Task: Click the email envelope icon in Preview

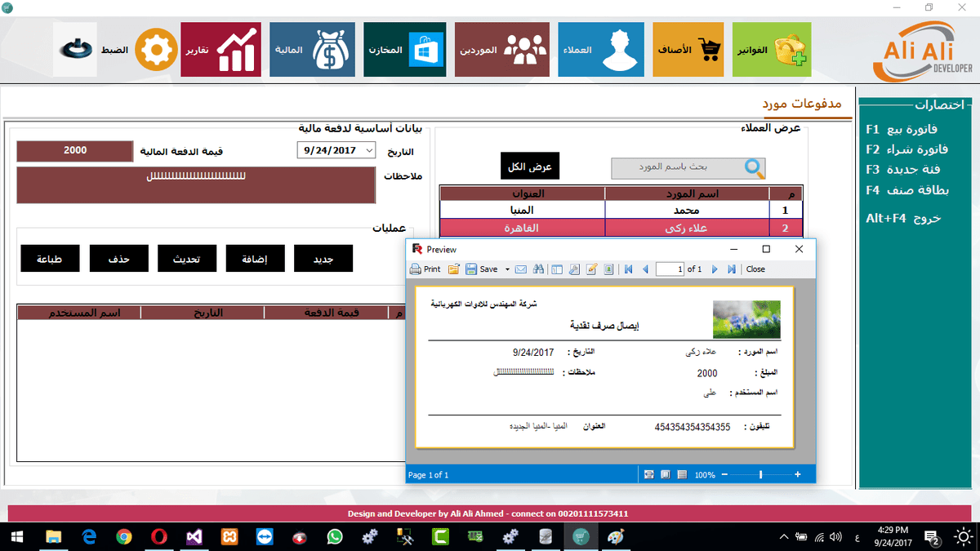Action: [x=520, y=269]
